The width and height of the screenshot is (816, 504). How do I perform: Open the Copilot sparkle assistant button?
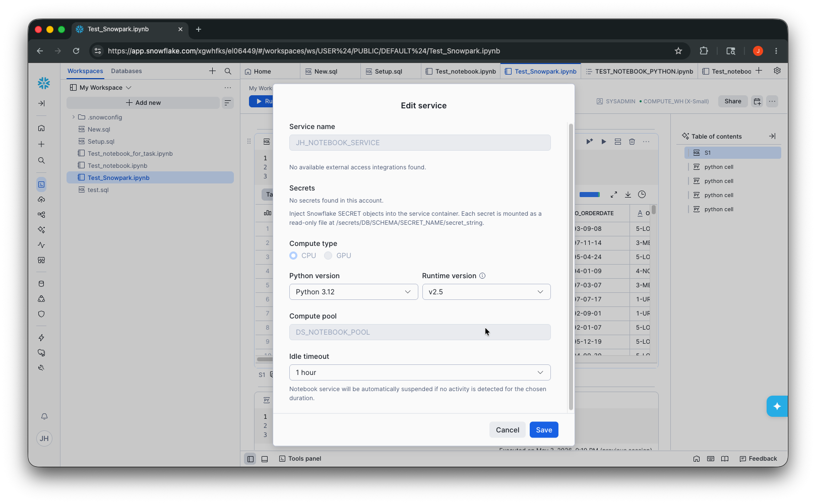[777, 406]
